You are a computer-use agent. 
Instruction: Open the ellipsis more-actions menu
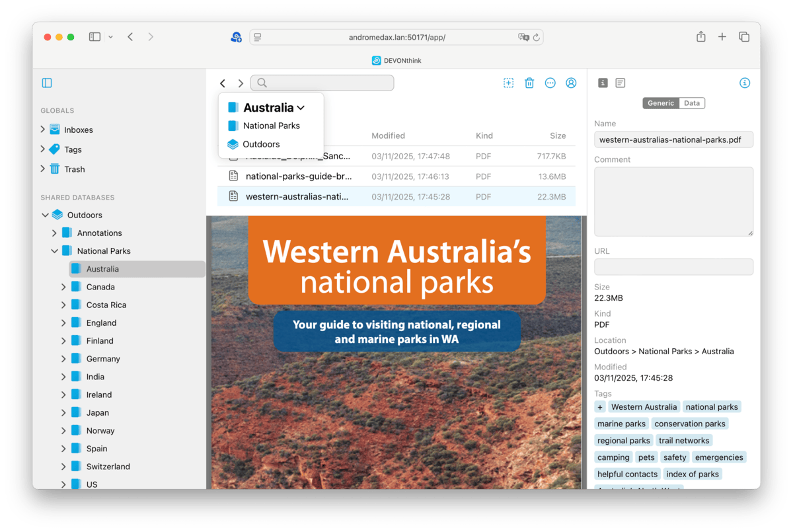550,83
